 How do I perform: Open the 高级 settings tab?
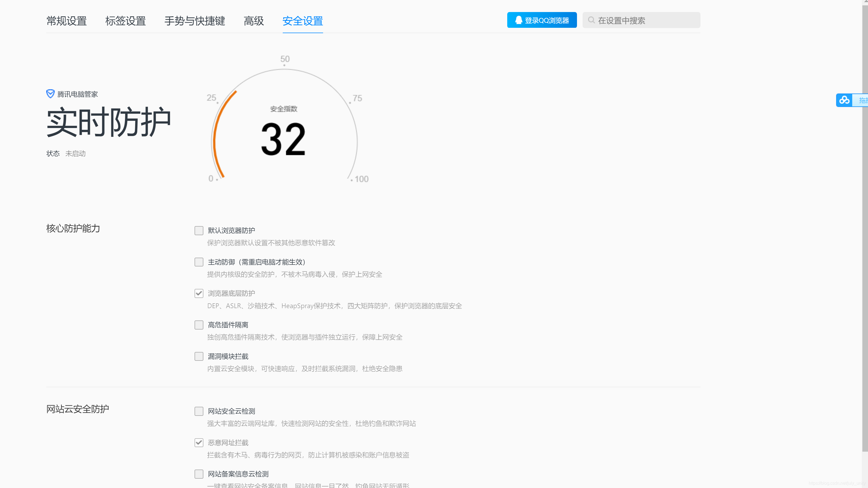tap(253, 21)
